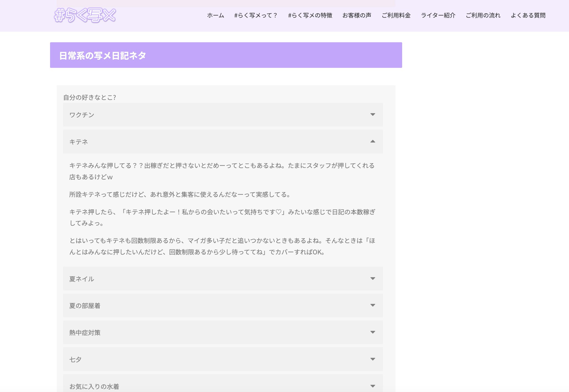The height and width of the screenshot is (392, 569).
Task: Expand the 夏の部屋着 accordion row
Action: [223, 306]
